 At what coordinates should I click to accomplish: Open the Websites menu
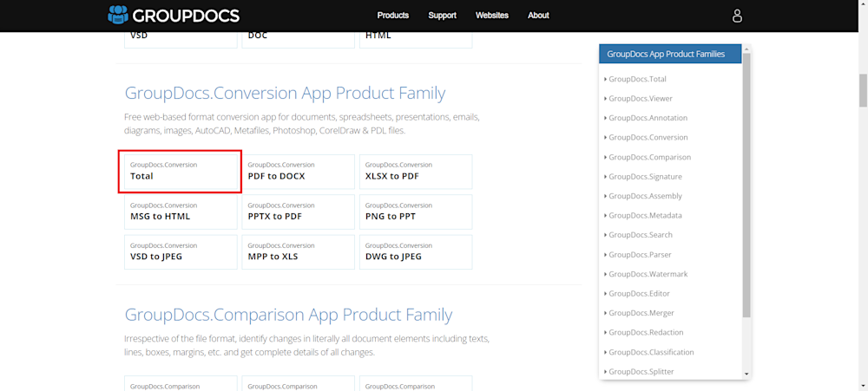492,16
